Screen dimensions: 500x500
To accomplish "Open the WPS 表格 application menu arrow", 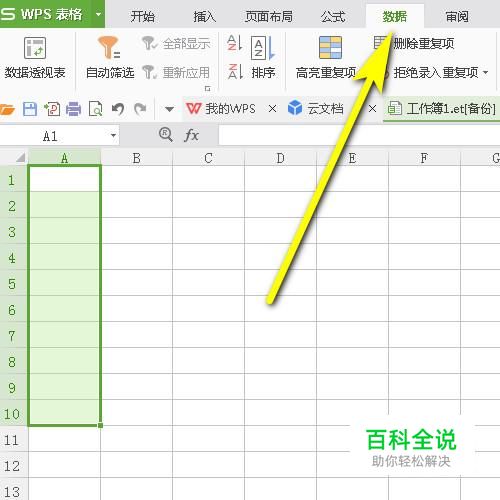I will click(x=98, y=14).
